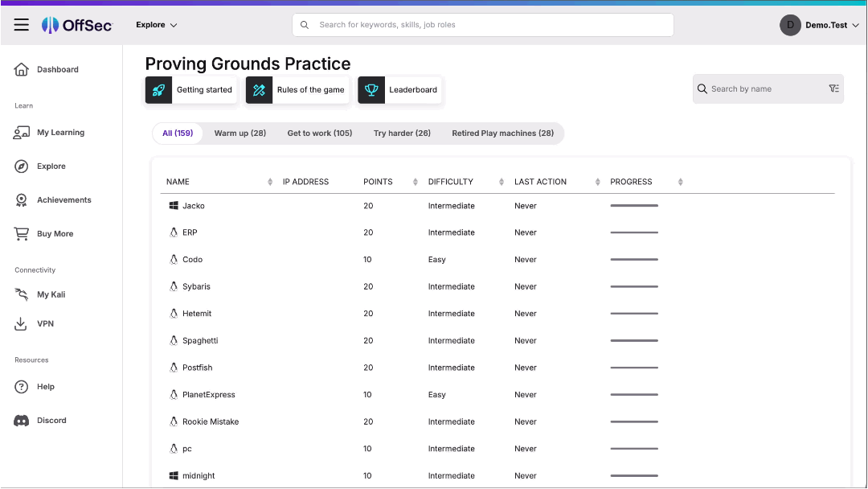Click the Windows icon beside Jacko
The height and width of the screenshot is (489, 868).
click(174, 205)
